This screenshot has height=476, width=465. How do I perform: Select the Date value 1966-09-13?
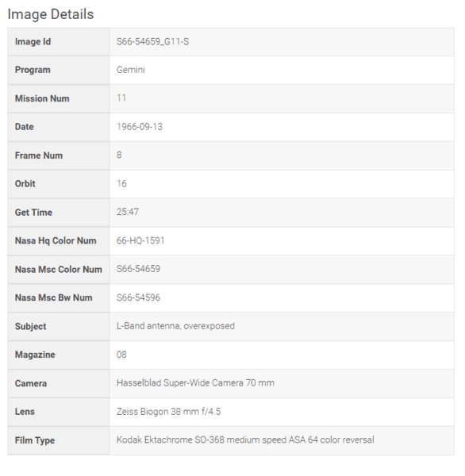[140, 127]
